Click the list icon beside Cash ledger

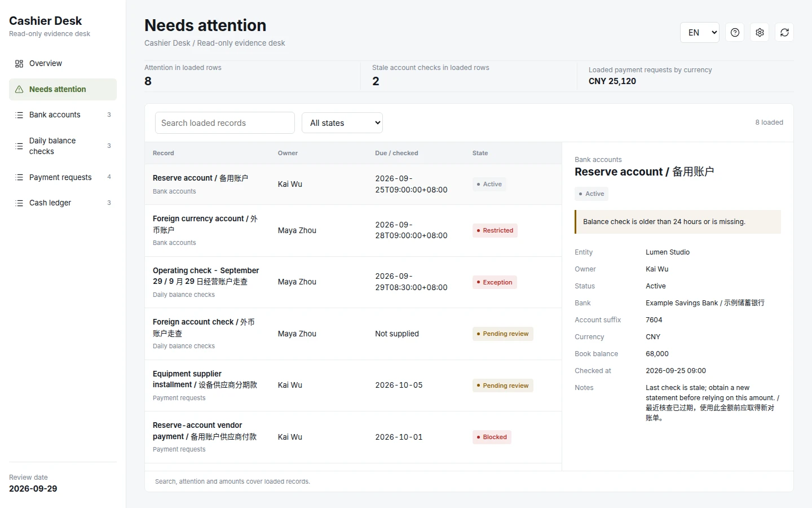[x=19, y=203]
